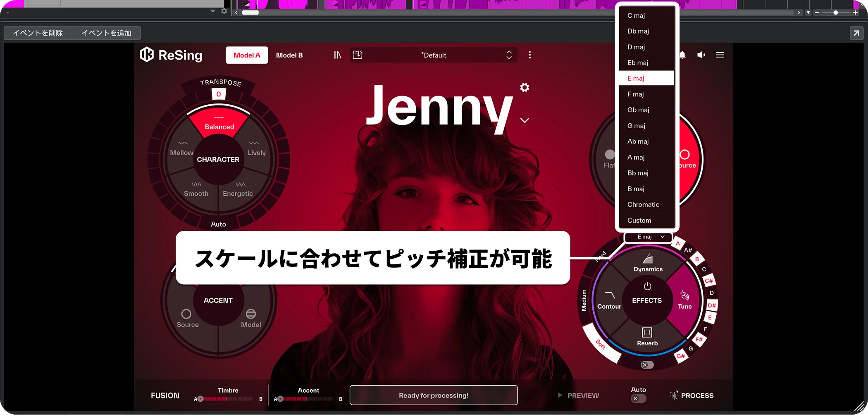Click the イベントを追加 button
The image size is (868, 415).
pos(106,33)
